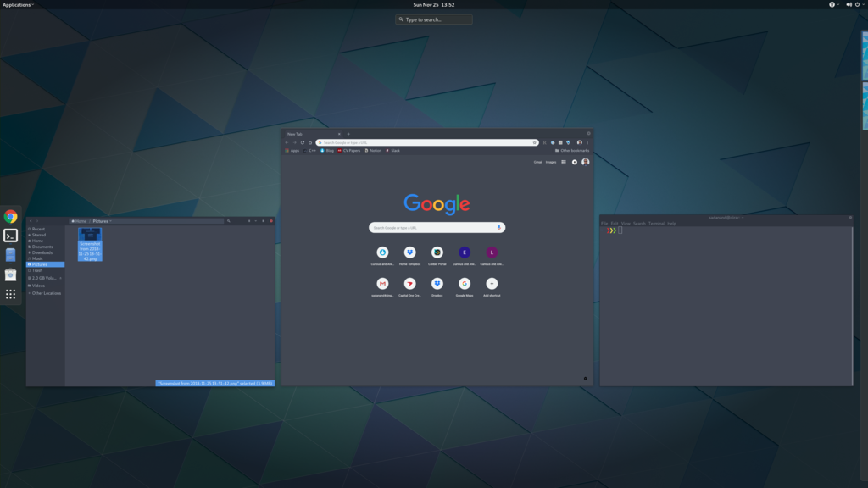Image resolution: width=868 pixels, height=488 pixels.
Task: Click Chrome's back arrow
Action: (x=287, y=142)
